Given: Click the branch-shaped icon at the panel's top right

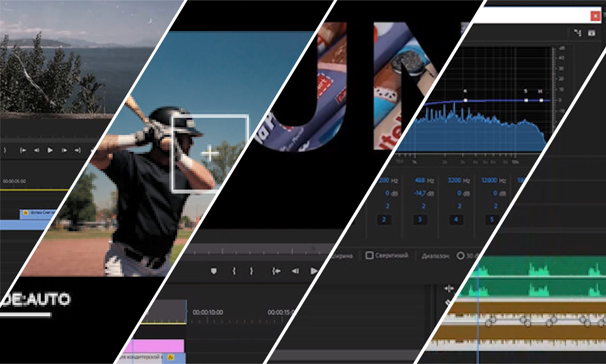Looking at the screenshot, I should 578,33.
